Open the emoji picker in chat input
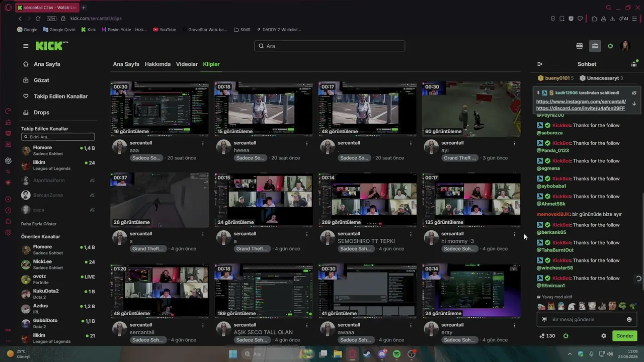Image resolution: width=644 pixels, height=362 pixels. pos(629,319)
